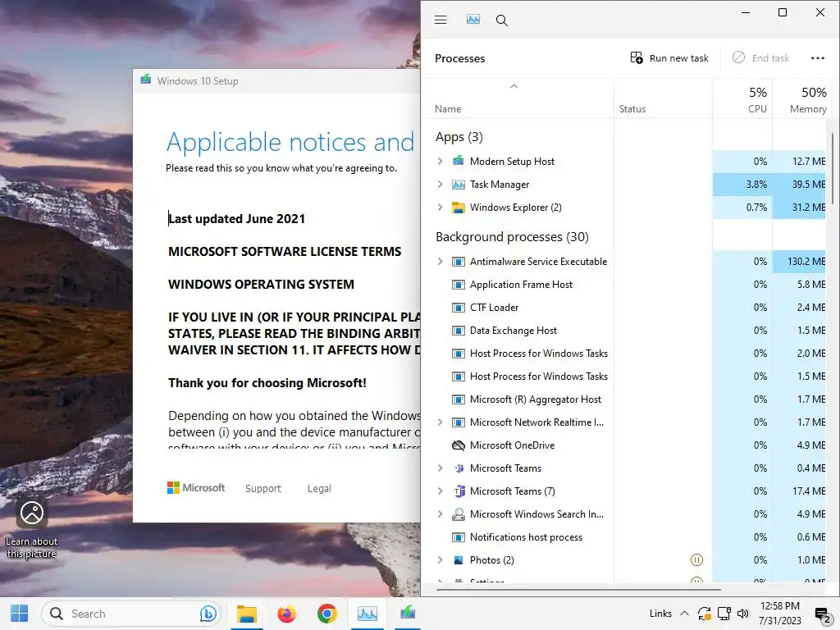Image resolution: width=840 pixels, height=630 pixels.
Task: Launch Google Chrome from the taskbar
Action: 326,614
